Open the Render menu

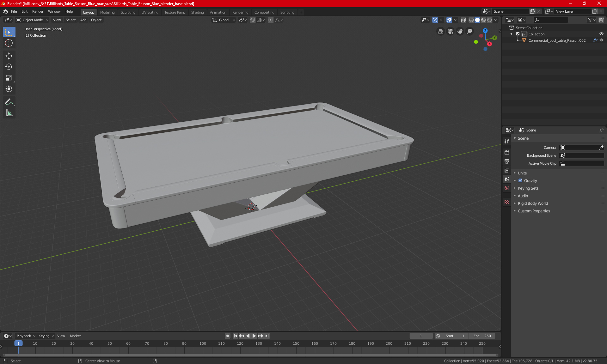pyautogui.click(x=38, y=11)
